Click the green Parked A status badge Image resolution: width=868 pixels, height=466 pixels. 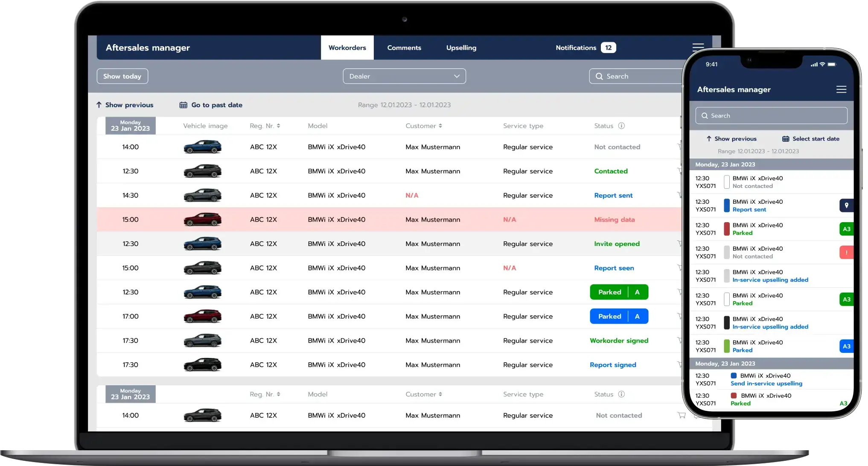click(619, 292)
